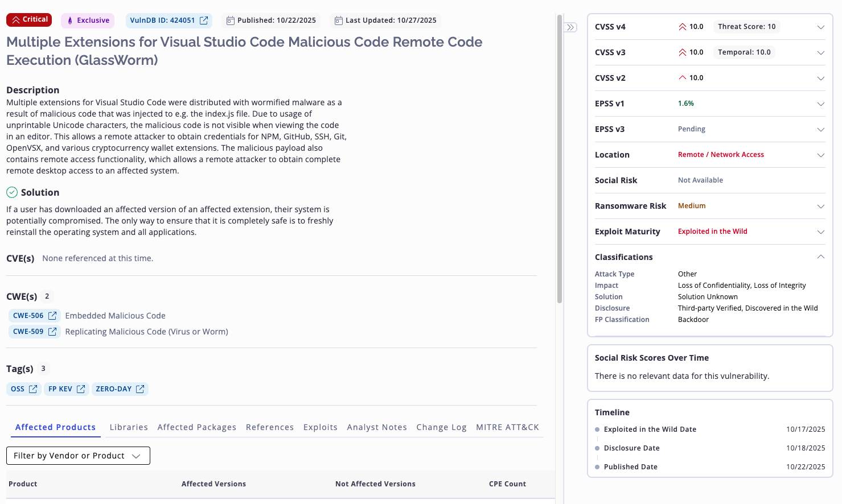Click the CWE-509 external link icon

[x=52, y=332]
